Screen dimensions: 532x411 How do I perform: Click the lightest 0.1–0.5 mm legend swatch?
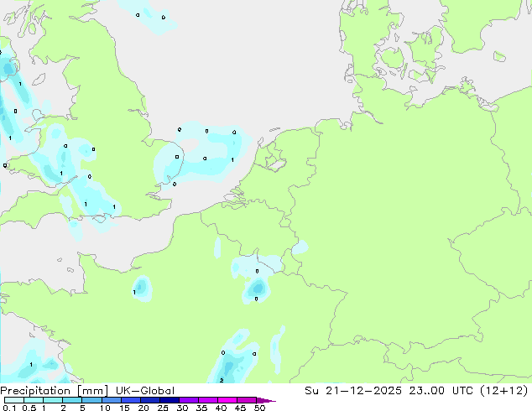pos(14,400)
